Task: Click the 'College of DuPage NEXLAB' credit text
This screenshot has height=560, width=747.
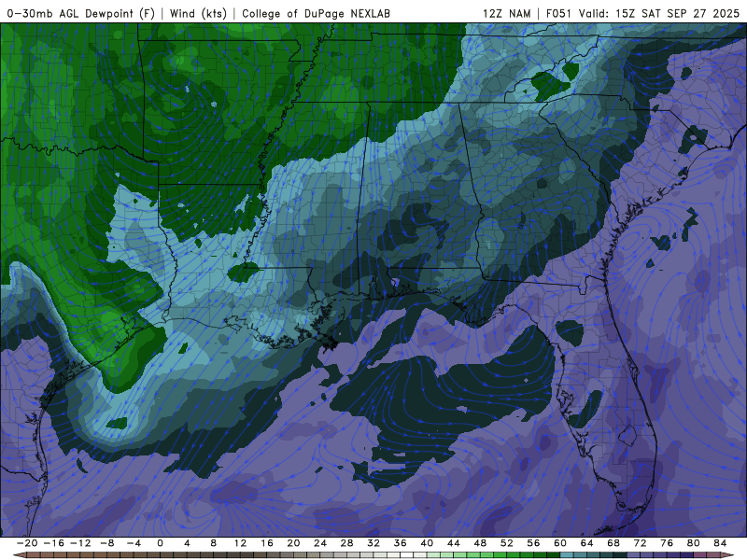Action: point(316,13)
